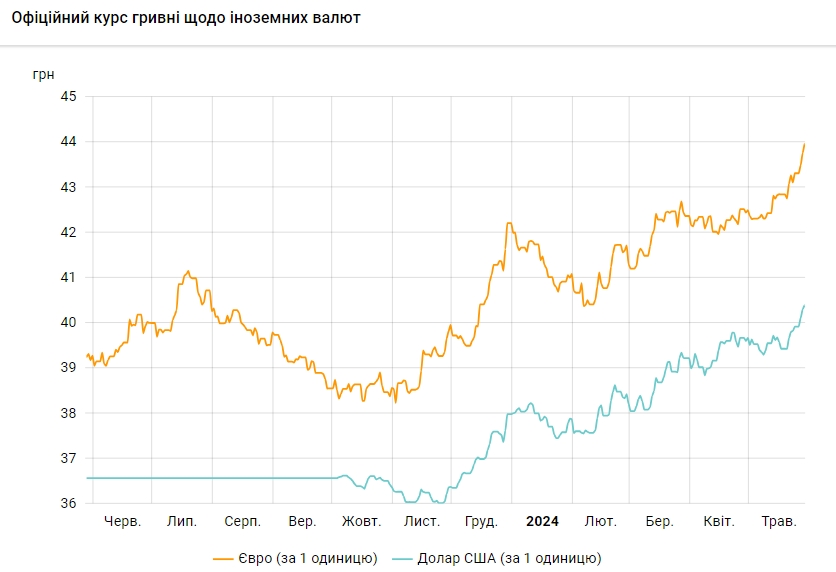Select the Серп. month label
The width and height of the screenshot is (836, 572).
click(x=243, y=521)
